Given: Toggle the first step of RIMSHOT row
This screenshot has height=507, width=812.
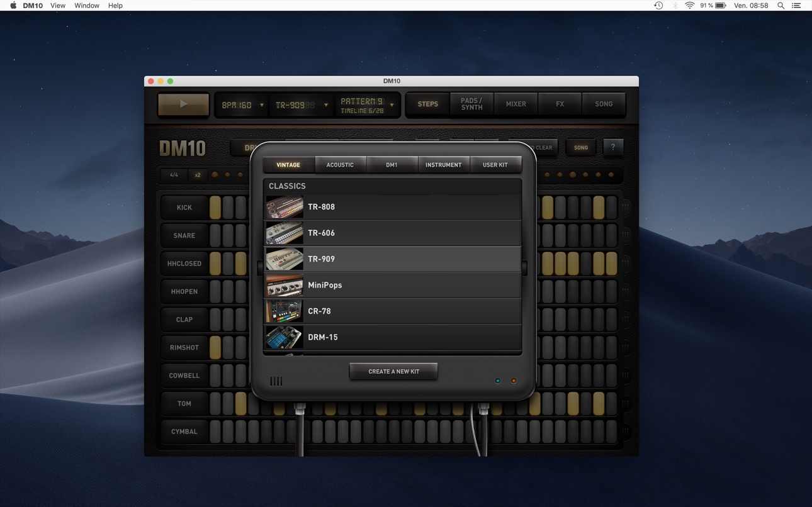Looking at the screenshot, I should point(215,347).
